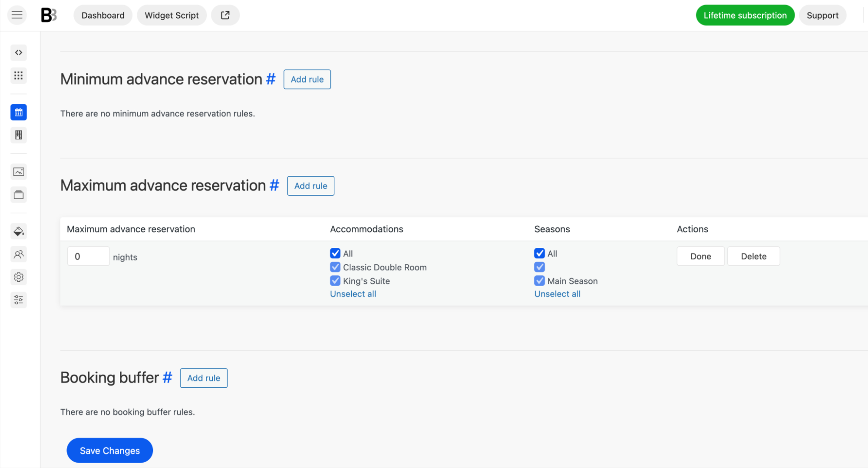
Task: Open the image gallery sidebar icon
Action: [x=19, y=172]
